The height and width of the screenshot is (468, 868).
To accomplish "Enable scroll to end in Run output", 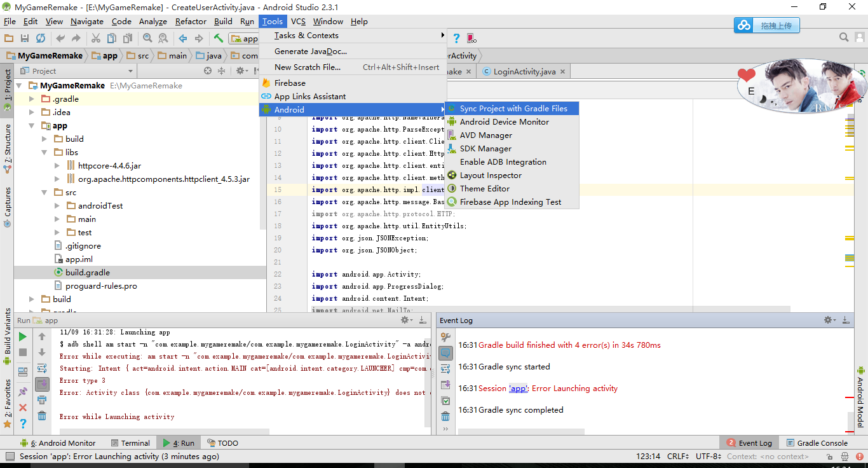I will tap(42, 383).
